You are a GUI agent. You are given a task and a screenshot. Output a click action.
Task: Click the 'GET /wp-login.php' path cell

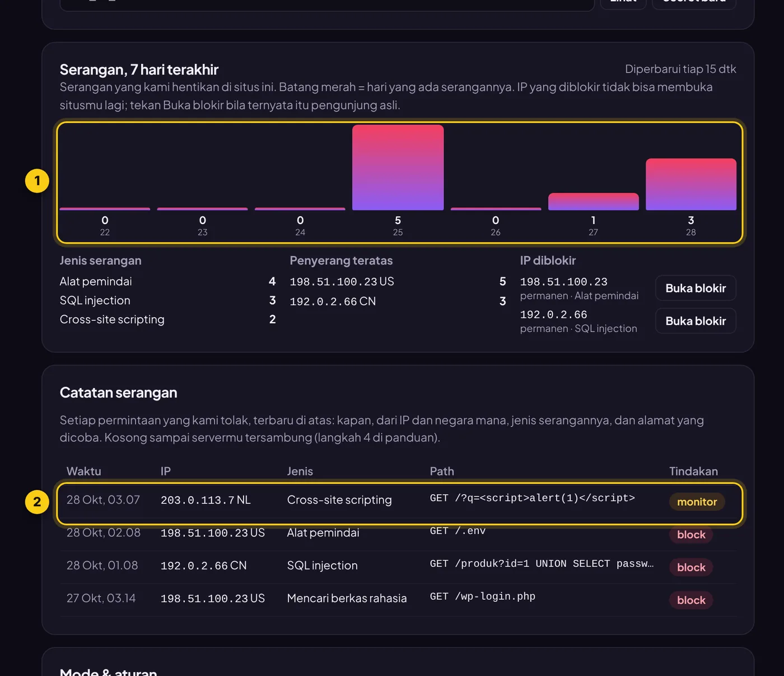click(482, 596)
